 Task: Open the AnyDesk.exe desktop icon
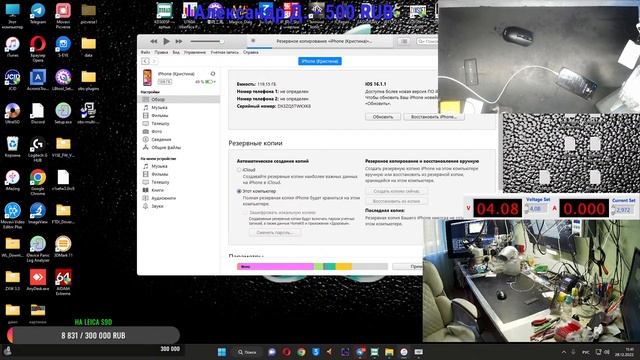click(38, 280)
